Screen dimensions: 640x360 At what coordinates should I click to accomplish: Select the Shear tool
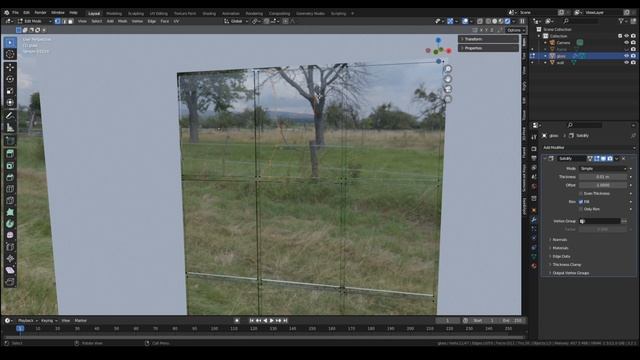coord(10,270)
